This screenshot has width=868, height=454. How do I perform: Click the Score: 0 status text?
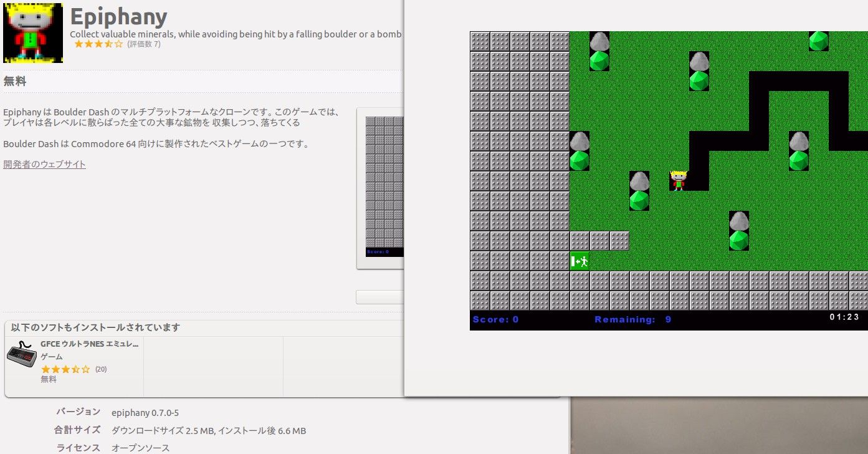tap(496, 319)
